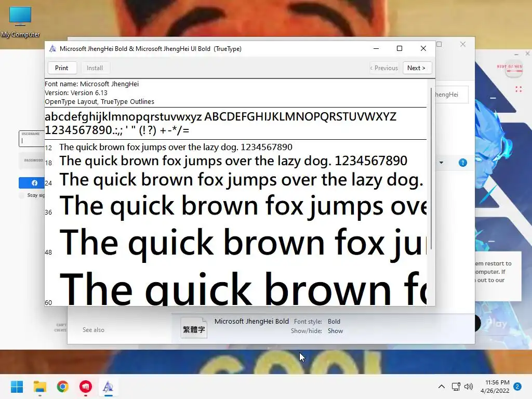Click the Install button in the font viewer
This screenshot has height=399, width=532.
(95, 68)
